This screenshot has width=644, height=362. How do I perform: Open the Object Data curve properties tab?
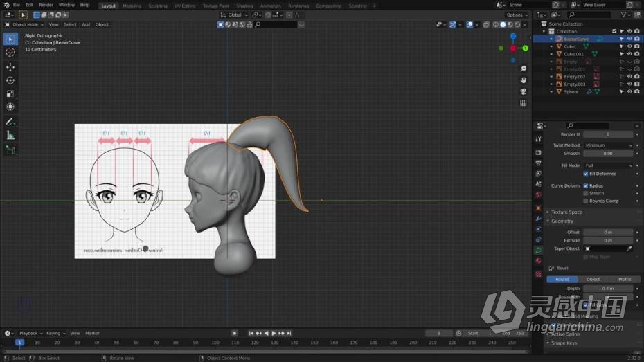539,250
